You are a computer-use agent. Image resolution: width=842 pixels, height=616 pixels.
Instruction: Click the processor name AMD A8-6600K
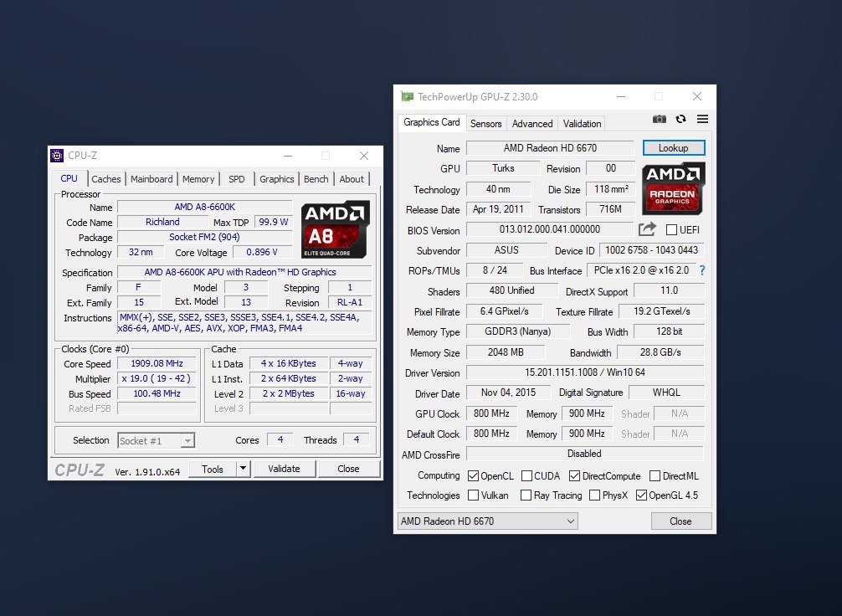[204, 207]
